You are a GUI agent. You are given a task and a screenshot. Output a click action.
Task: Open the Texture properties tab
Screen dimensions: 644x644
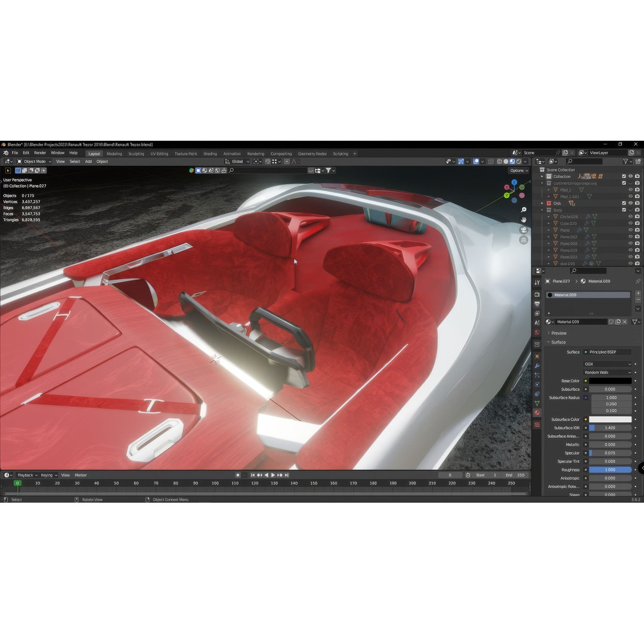537,425
